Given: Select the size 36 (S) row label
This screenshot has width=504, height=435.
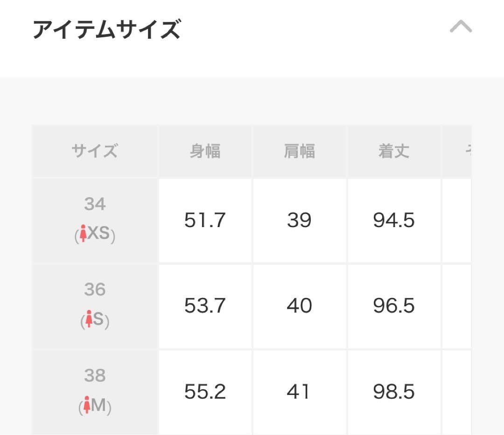Looking at the screenshot, I should [95, 305].
